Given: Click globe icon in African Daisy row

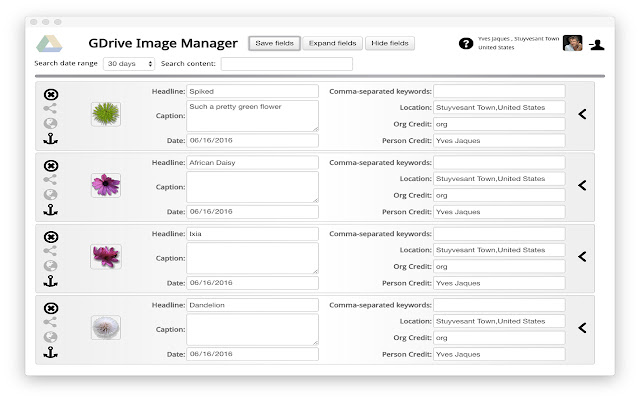Looking at the screenshot, I should point(51,195).
